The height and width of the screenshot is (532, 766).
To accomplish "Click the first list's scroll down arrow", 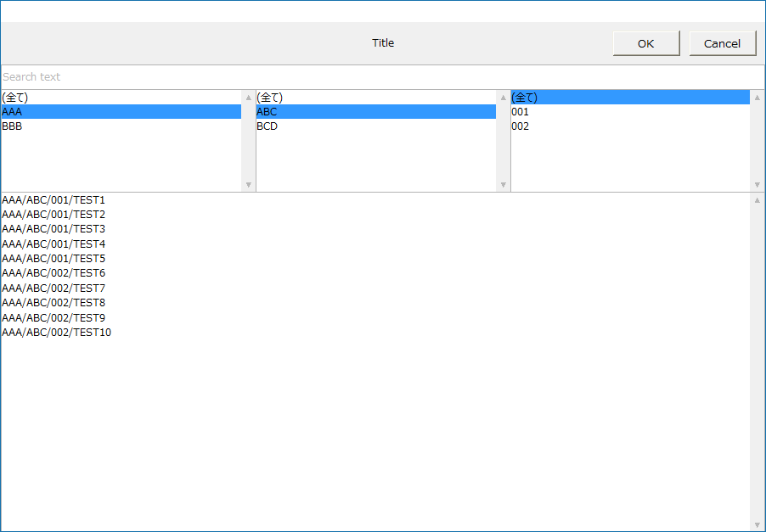I will pyautogui.click(x=249, y=184).
